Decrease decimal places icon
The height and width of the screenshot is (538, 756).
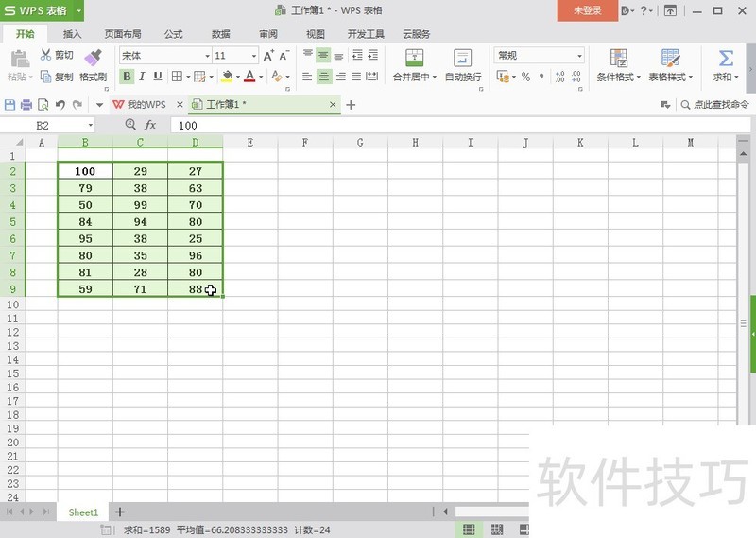[x=576, y=77]
